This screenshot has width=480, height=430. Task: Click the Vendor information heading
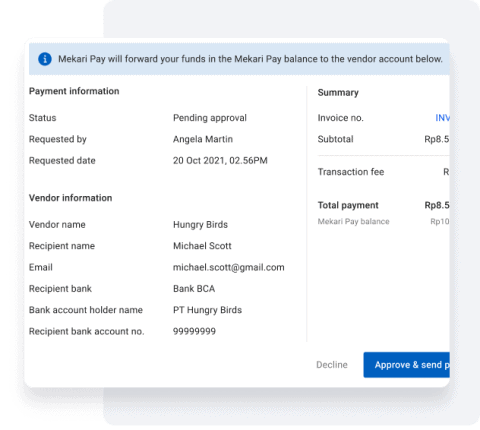70,198
